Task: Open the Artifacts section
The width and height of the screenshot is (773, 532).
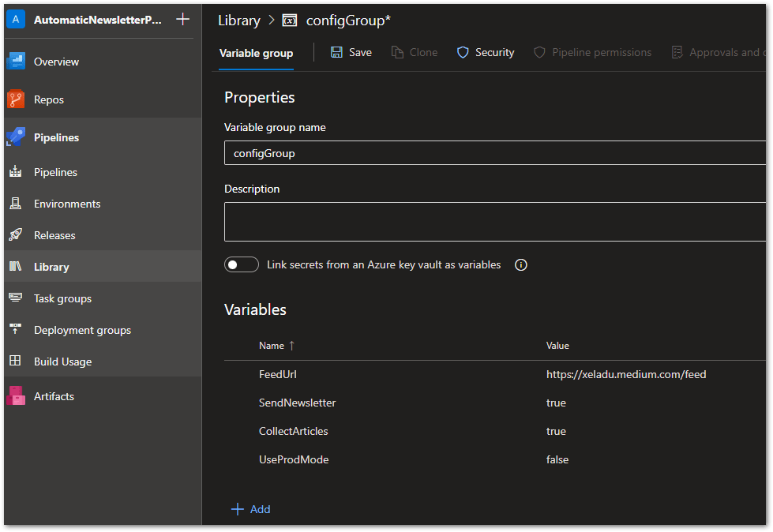Action: pos(54,396)
